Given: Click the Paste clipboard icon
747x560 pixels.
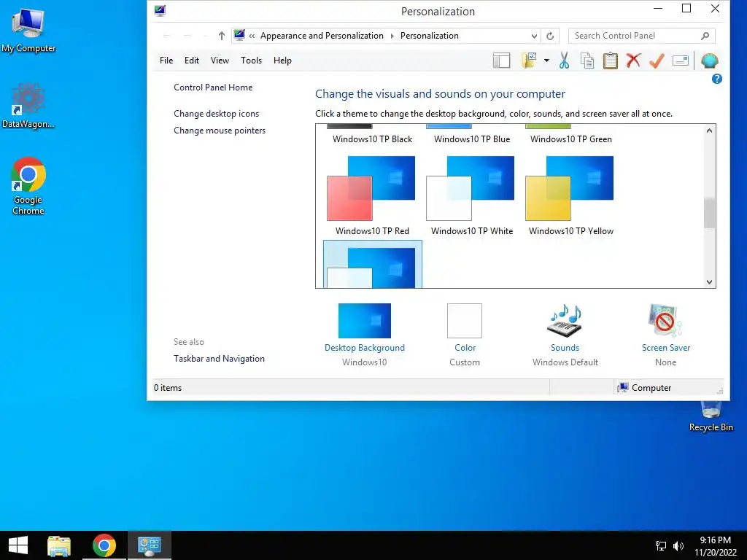Looking at the screenshot, I should (611, 61).
